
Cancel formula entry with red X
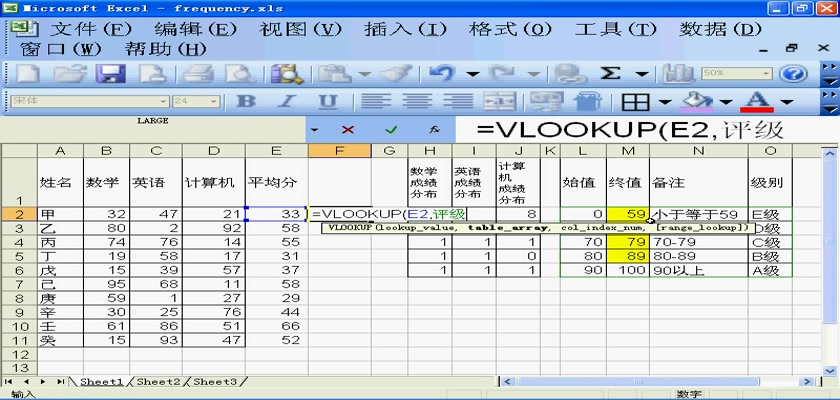point(348,130)
